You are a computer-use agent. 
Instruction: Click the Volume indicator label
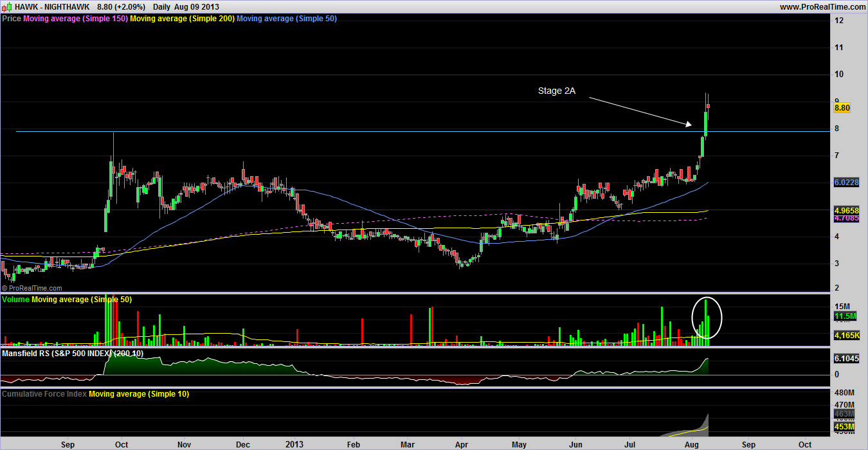pos(15,300)
